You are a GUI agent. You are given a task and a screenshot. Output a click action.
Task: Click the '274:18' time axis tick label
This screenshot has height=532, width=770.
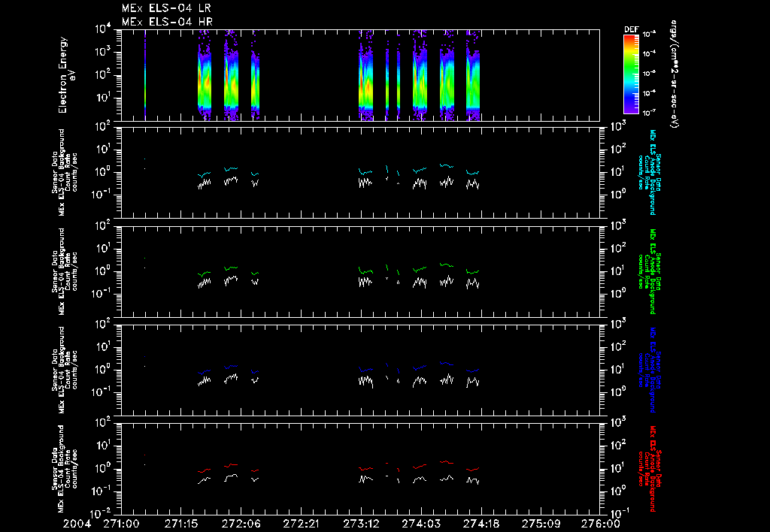tap(481, 524)
